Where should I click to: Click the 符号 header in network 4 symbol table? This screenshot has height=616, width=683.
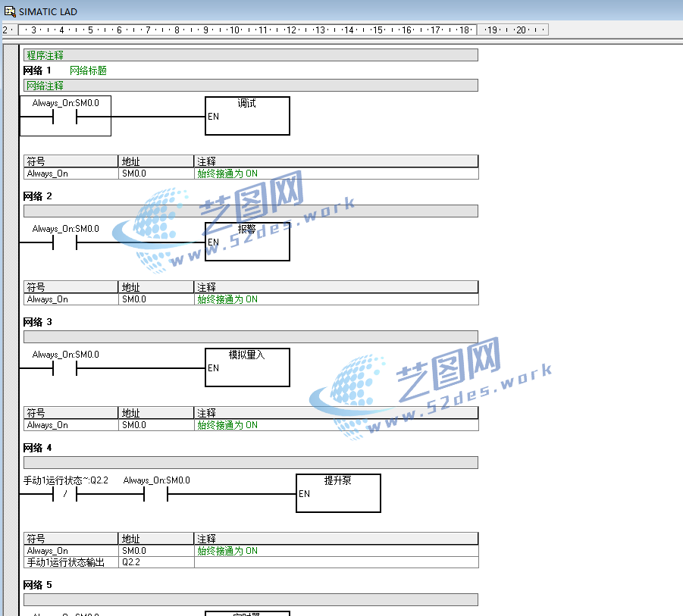tap(70, 539)
